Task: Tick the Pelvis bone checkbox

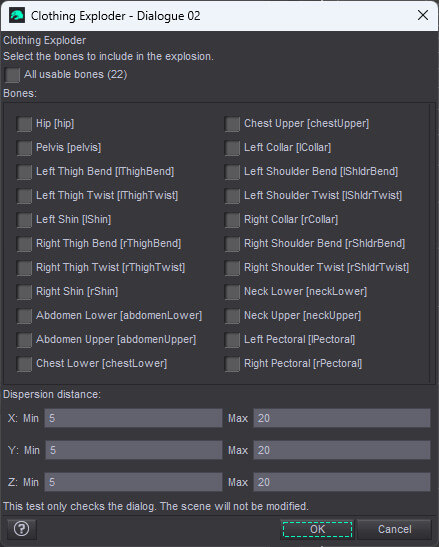Action: coord(24,148)
